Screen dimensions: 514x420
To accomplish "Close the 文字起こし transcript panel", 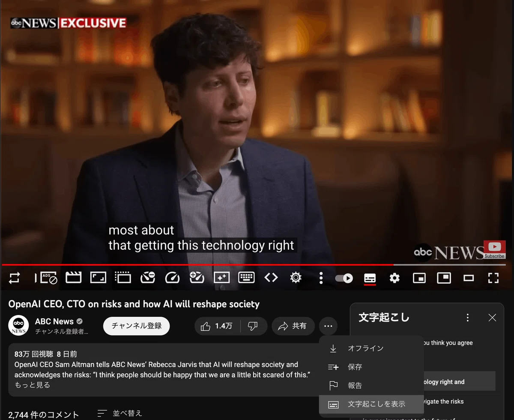I will (x=492, y=318).
